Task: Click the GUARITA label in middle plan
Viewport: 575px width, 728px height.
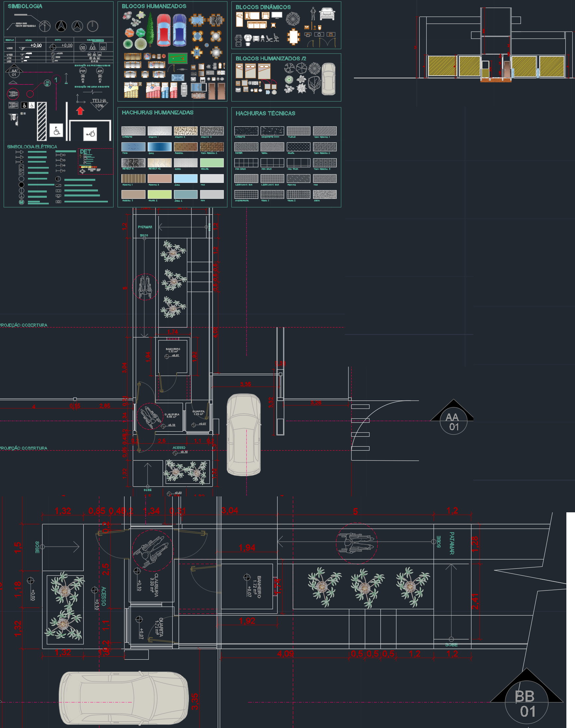Action: click(x=198, y=411)
